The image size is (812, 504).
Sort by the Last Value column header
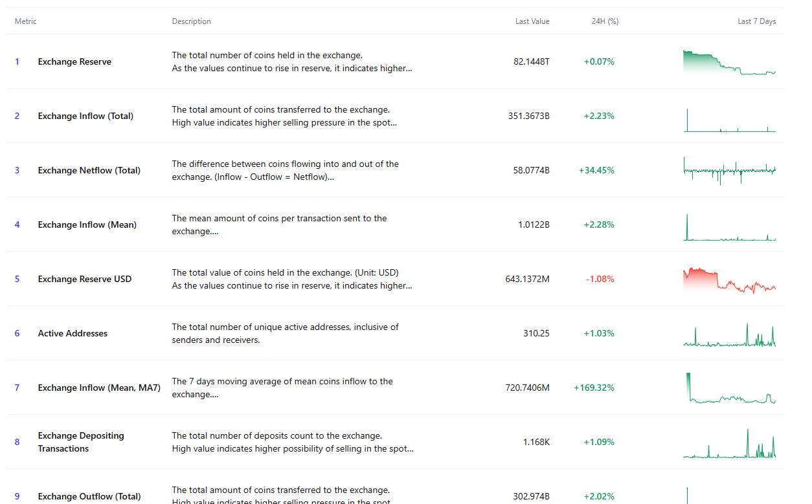[532, 21]
